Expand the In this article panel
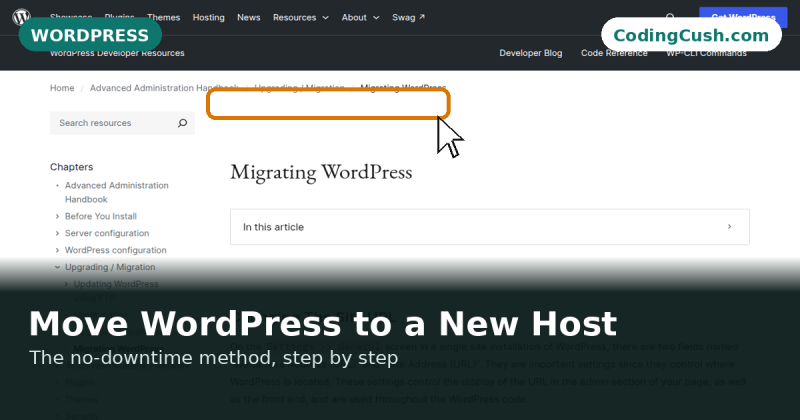Screen dimensions: 800x420 490,227
